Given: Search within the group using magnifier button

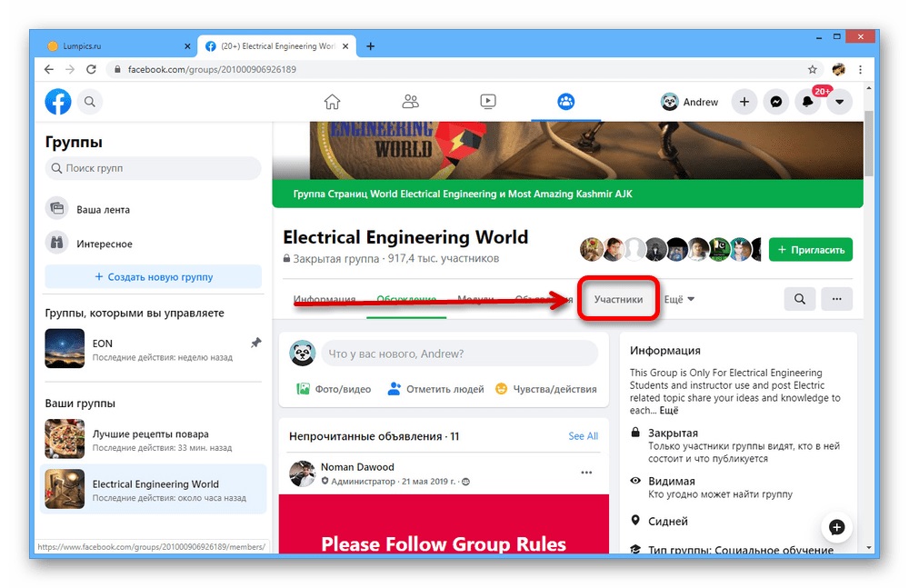Looking at the screenshot, I should click(x=799, y=299).
